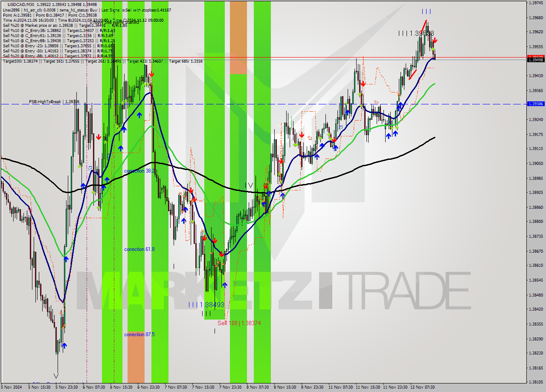Click the 'Last Signal is:Sell with stoploss' text
This screenshot has width=546, height=392.
[136, 10]
